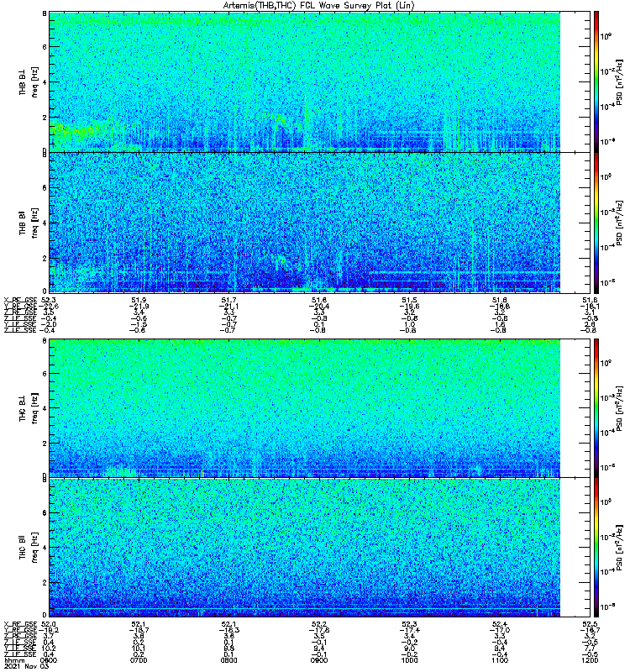Click the 0900 time tick label
This screenshot has width=630, height=672.
pyautogui.click(x=319, y=660)
